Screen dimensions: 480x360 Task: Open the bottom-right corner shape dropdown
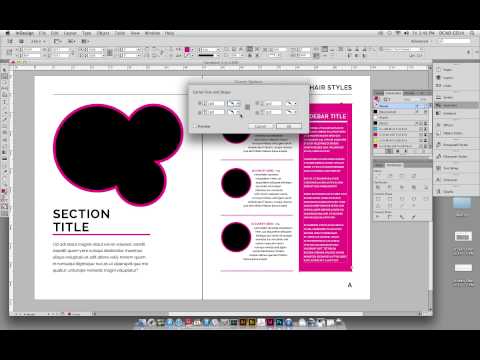291,113
